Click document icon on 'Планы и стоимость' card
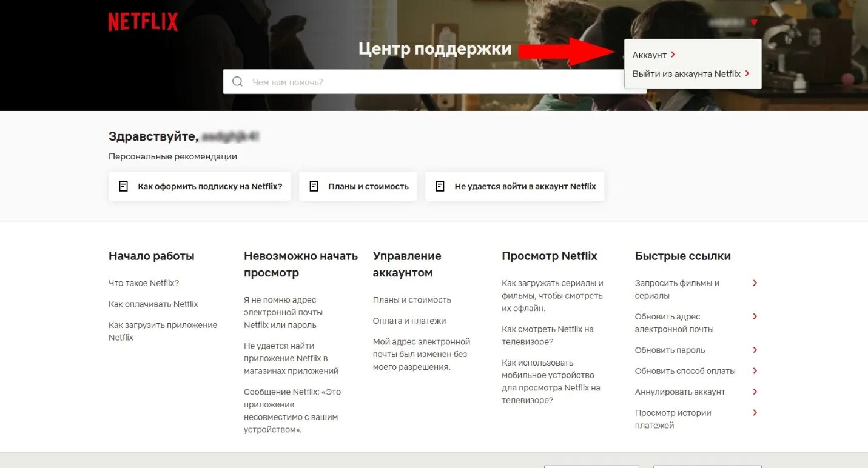 pos(314,186)
